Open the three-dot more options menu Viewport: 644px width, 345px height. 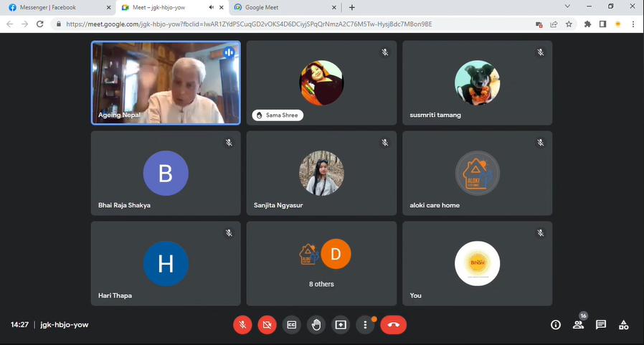tap(365, 325)
